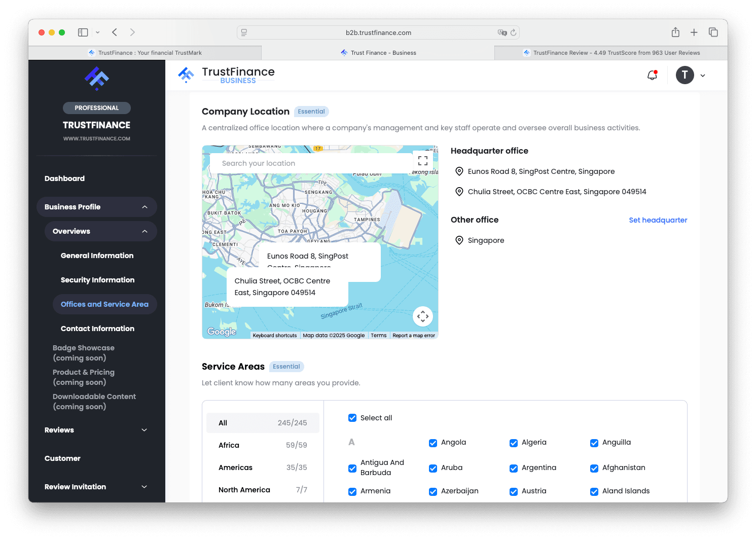Screen dimensions: 756x540
Task: Open Contact Information in sidebar
Action: (97, 329)
